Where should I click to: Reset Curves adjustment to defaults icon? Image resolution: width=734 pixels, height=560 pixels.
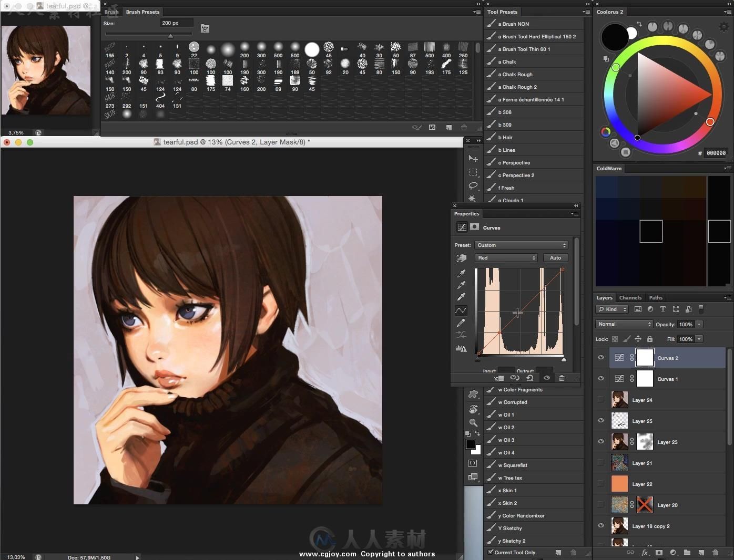tap(530, 378)
